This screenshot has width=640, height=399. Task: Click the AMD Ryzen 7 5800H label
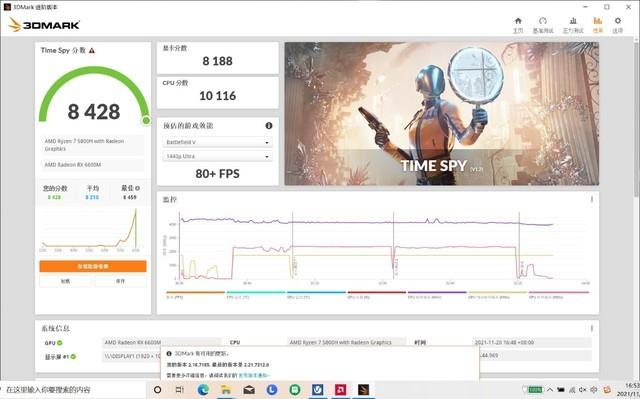(92, 145)
